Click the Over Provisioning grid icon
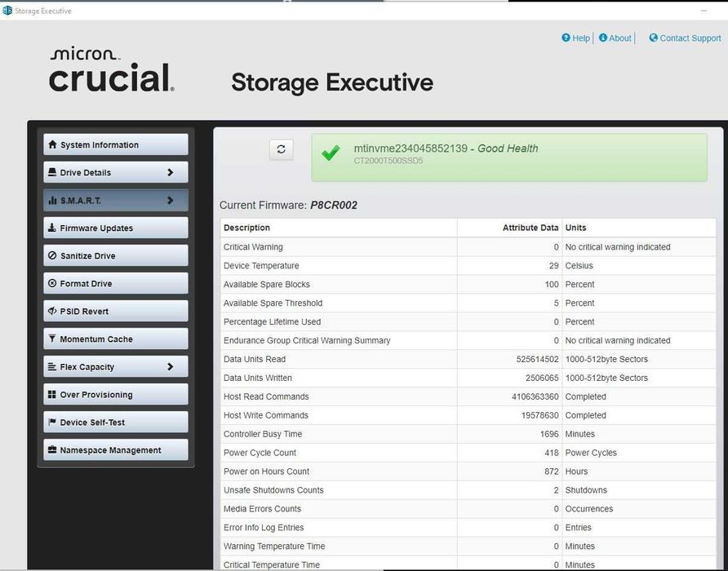728x571 pixels. click(52, 394)
